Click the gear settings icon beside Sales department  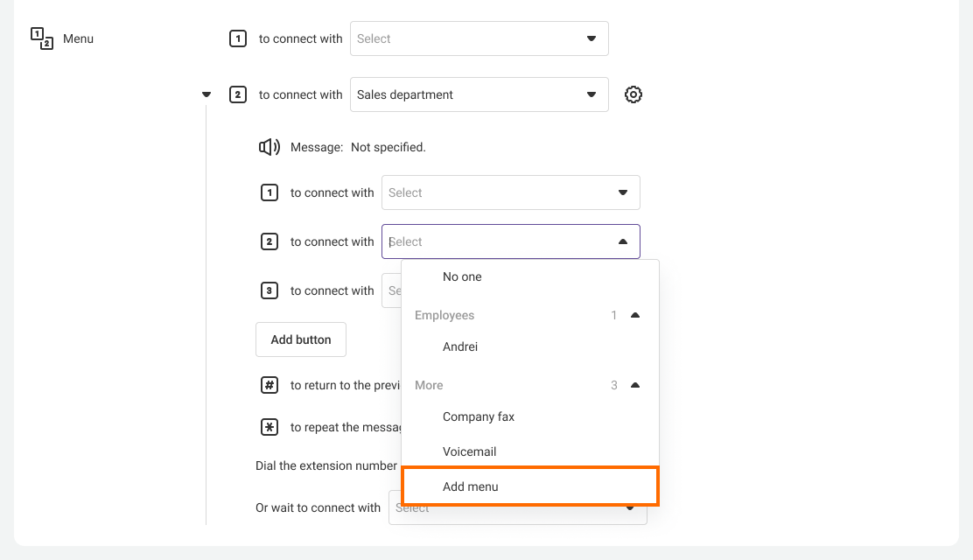click(x=633, y=94)
